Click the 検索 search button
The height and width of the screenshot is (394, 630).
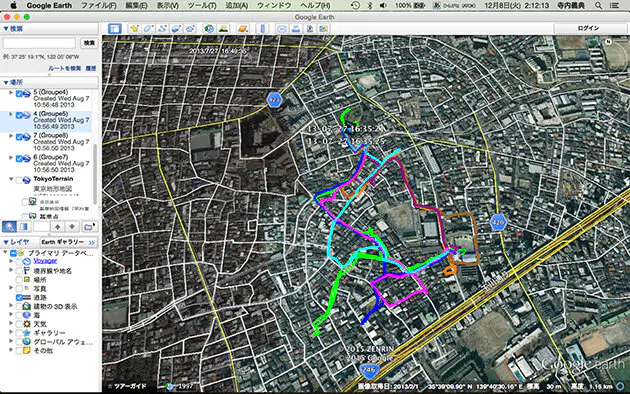[89, 43]
